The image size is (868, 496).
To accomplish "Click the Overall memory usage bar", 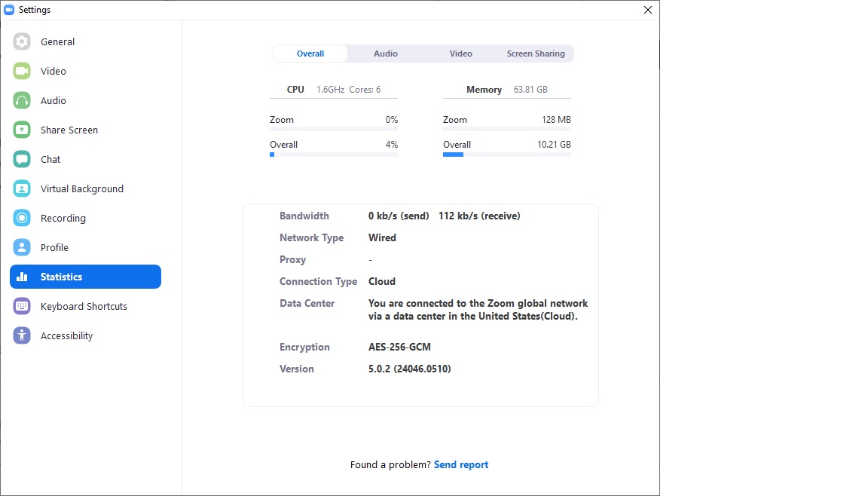I will click(507, 155).
